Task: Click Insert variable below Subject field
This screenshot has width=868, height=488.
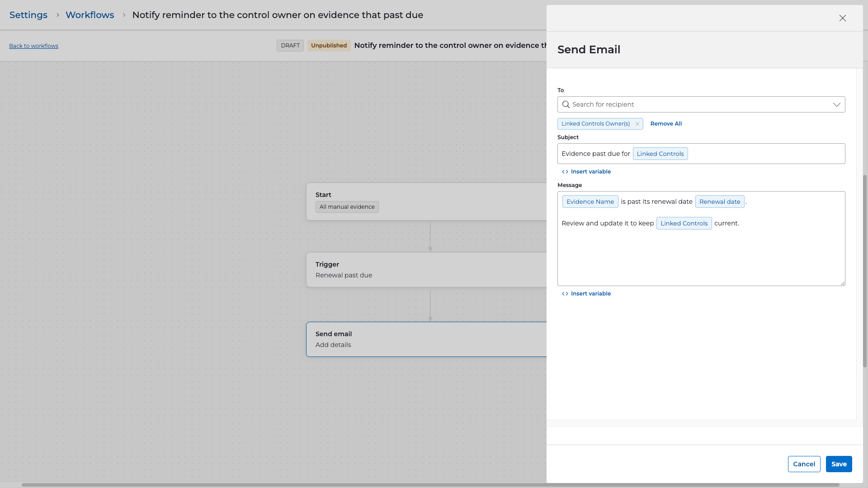Action: [586, 172]
